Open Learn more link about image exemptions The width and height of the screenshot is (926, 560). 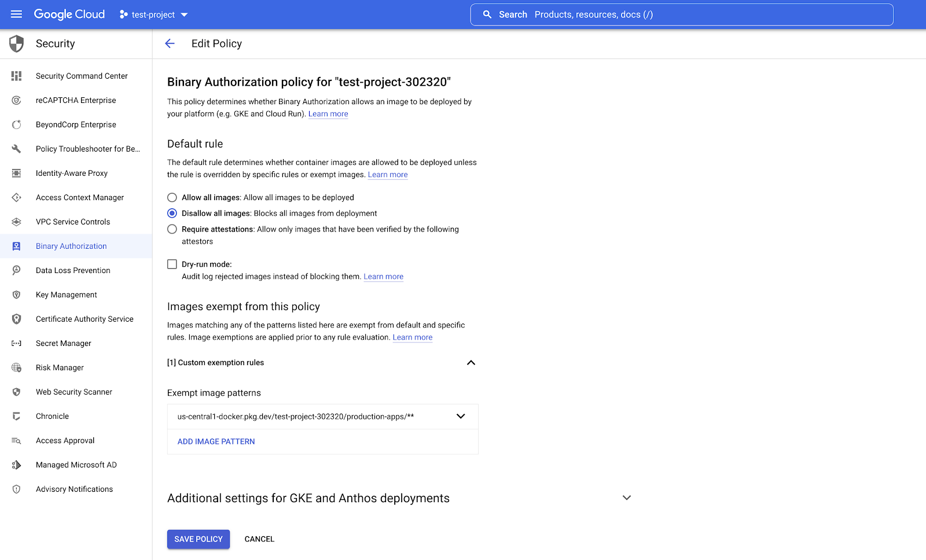(x=413, y=337)
